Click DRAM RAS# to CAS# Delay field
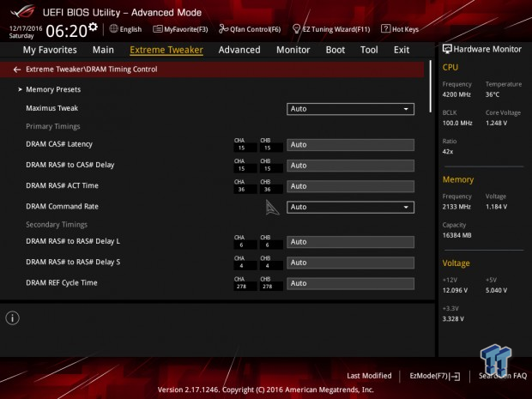Image resolution: width=532 pixels, height=399 pixels. 350,166
